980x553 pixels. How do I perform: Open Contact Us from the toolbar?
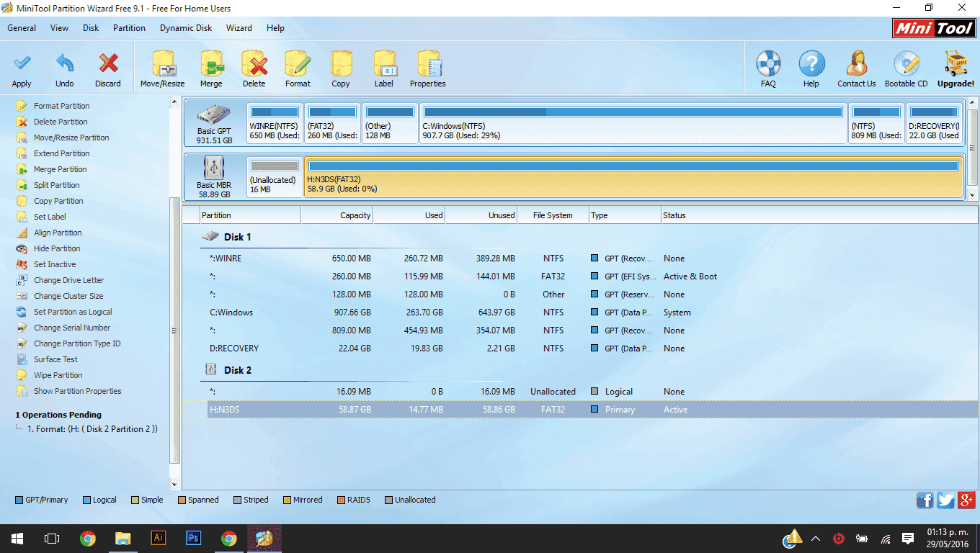click(857, 70)
